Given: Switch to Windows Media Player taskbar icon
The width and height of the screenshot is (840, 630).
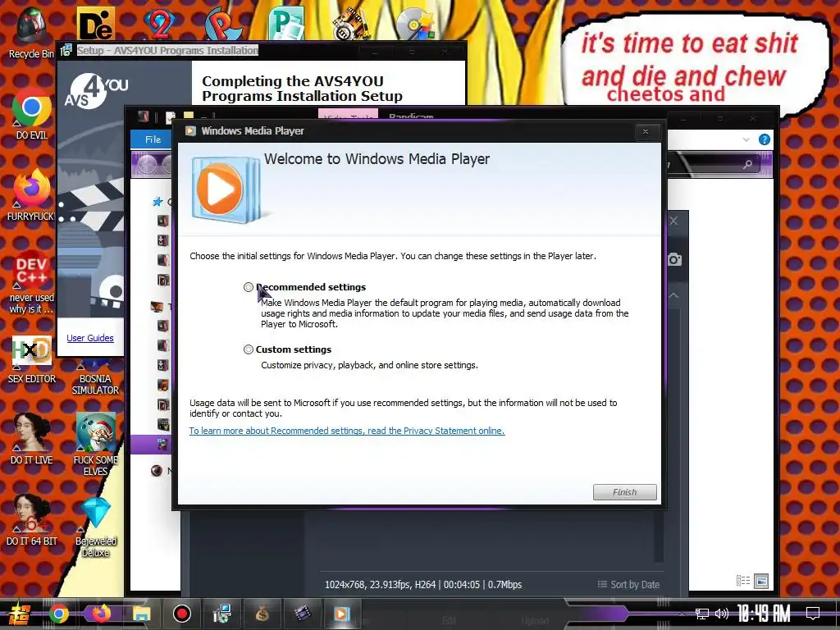Looking at the screenshot, I should click(x=342, y=614).
